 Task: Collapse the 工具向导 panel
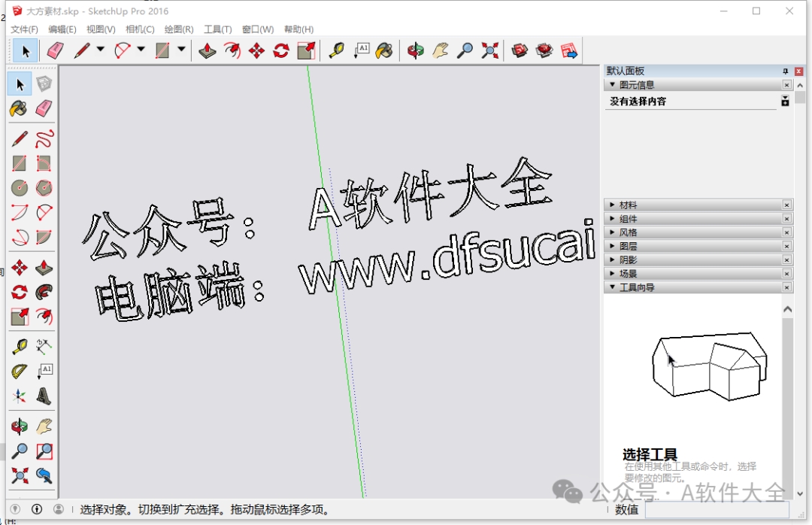click(x=613, y=287)
